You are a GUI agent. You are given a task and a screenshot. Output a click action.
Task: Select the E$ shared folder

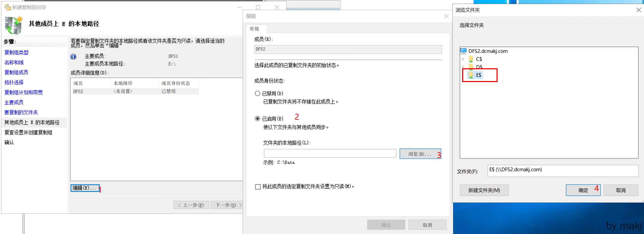pos(478,75)
